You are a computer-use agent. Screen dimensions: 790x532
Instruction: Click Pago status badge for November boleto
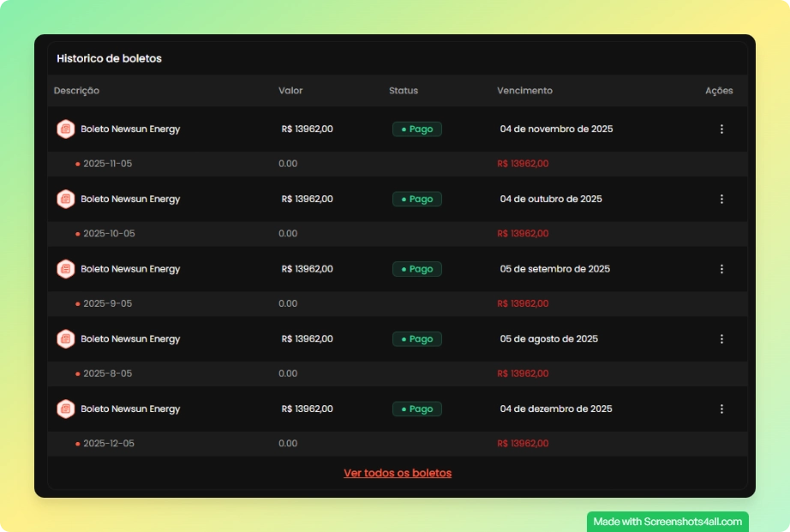point(417,129)
